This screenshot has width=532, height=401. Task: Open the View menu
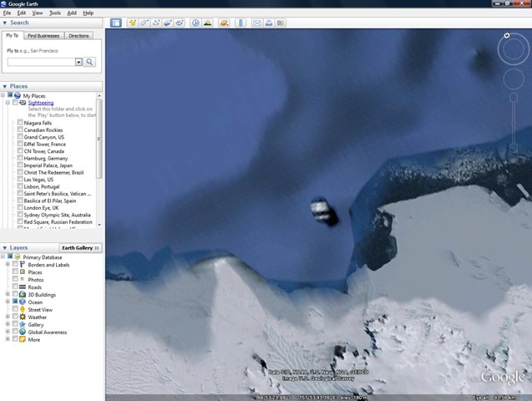38,13
